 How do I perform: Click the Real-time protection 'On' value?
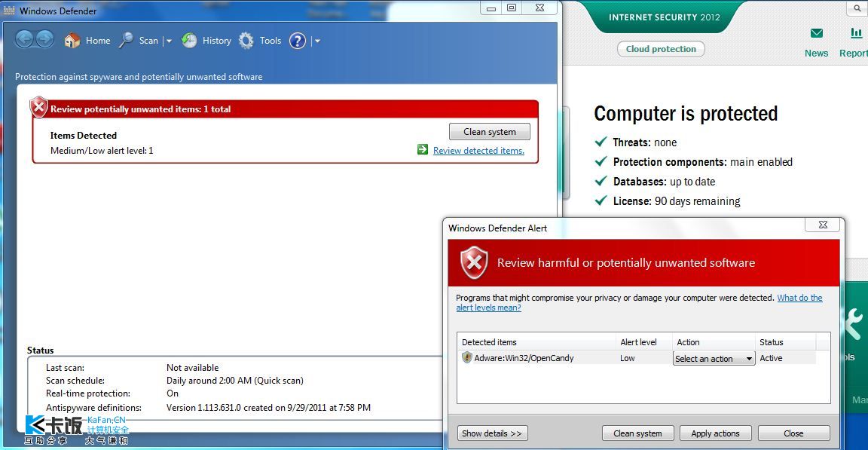[173, 393]
